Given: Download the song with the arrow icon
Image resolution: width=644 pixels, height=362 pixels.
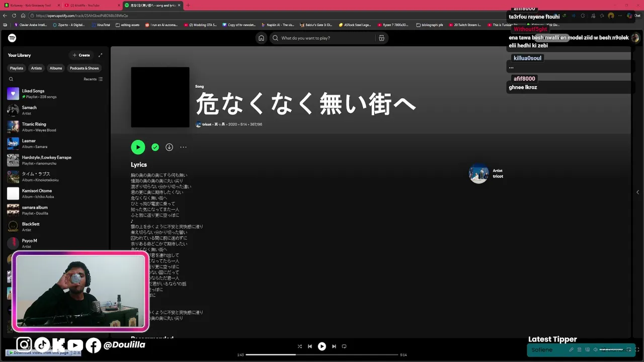Looking at the screenshot, I should click(169, 147).
